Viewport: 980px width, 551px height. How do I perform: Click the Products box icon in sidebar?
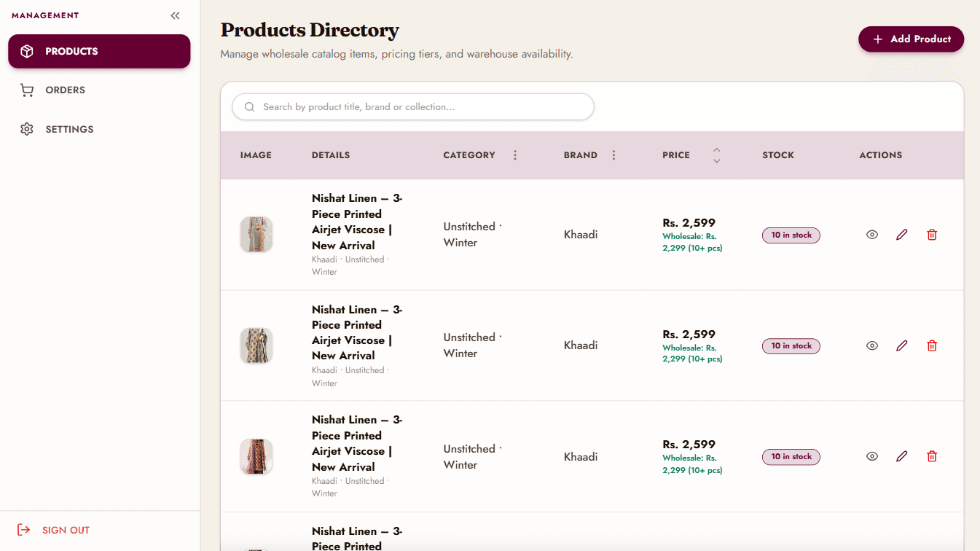(x=27, y=52)
